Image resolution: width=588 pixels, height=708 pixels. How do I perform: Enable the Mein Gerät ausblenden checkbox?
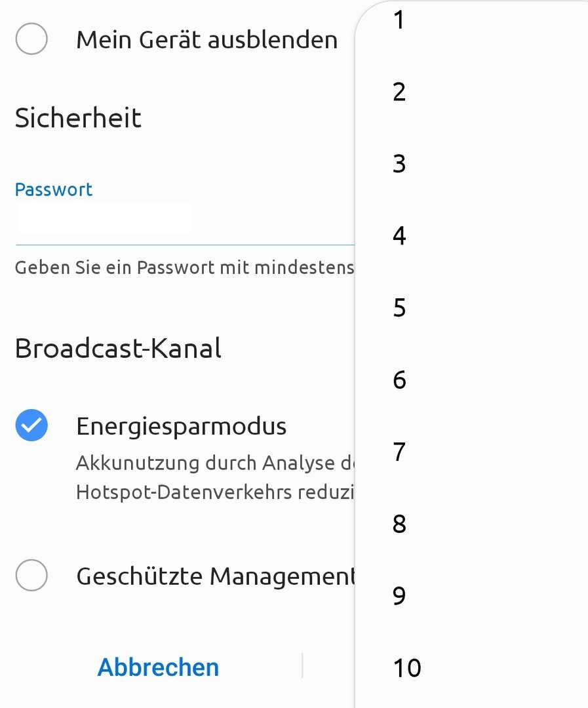[x=31, y=39]
